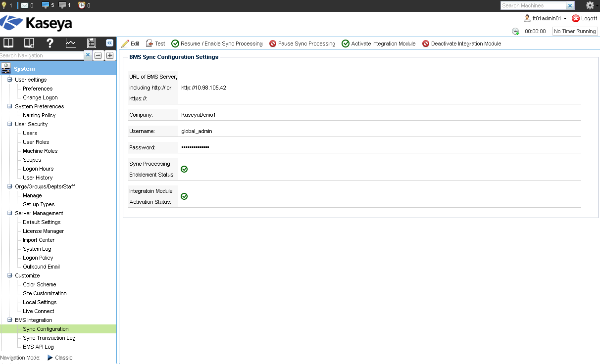Focus the Search Navigation field

42,55
